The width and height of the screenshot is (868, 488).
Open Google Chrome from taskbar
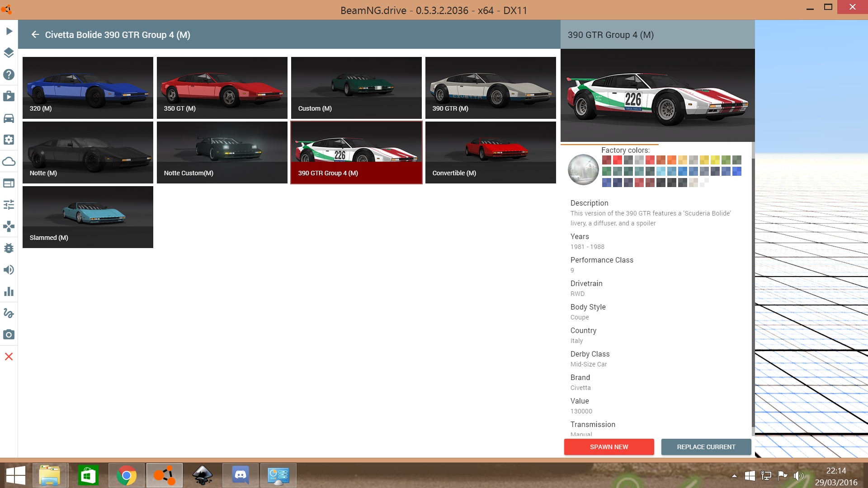click(x=126, y=475)
